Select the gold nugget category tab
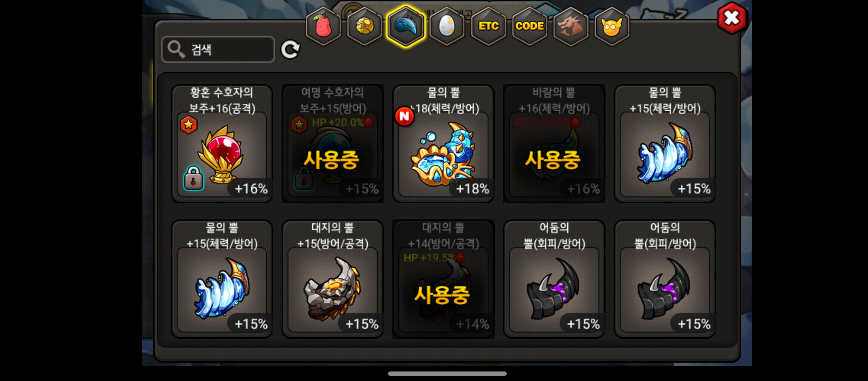Image resolution: width=868 pixels, height=381 pixels. click(x=364, y=26)
